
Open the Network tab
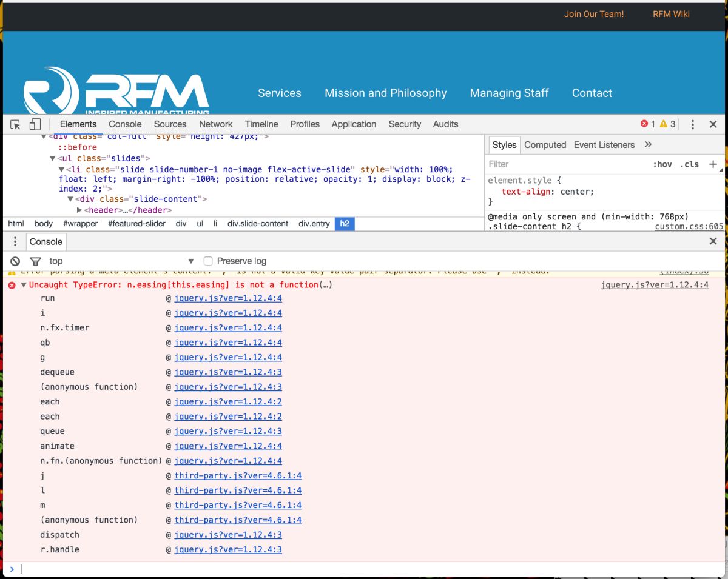[x=216, y=124]
